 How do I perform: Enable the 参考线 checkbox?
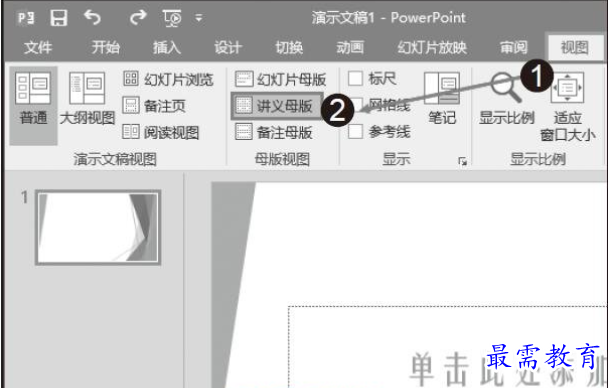pyautogui.click(x=356, y=131)
